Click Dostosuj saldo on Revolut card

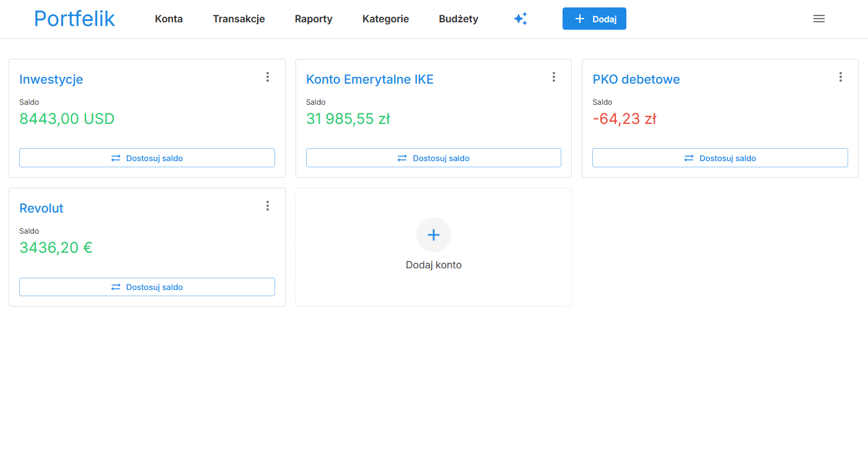point(147,287)
